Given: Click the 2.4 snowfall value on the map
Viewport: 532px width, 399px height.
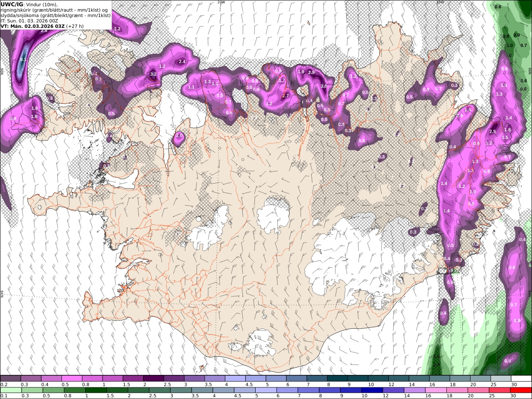Looking at the screenshot, I should [x=182, y=62].
